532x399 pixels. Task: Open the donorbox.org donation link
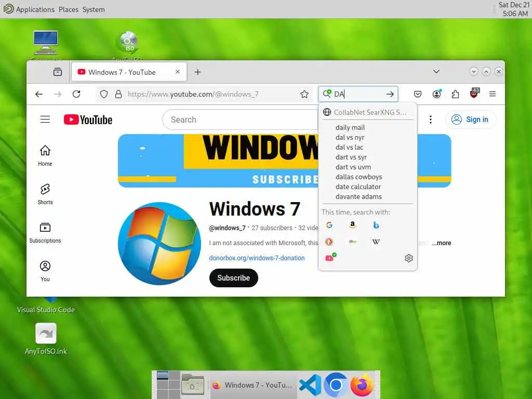[x=257, y=258]
